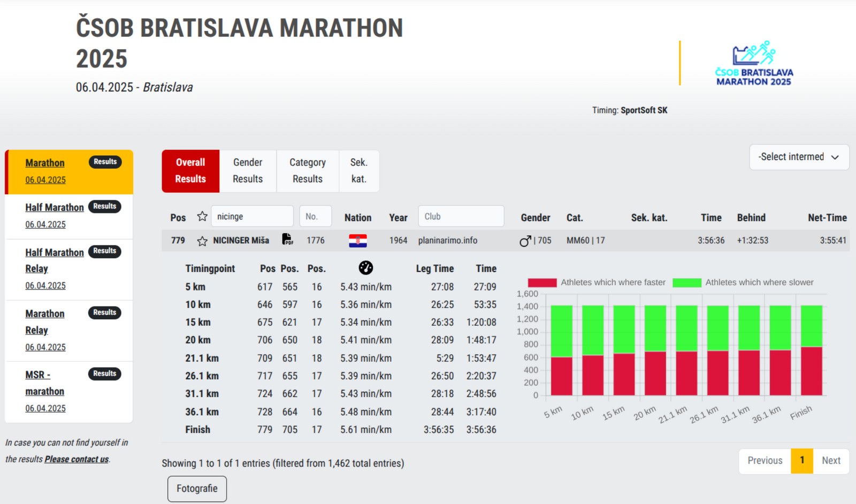Sort table by Year column
856x504 pixels.
click(398, 218)
